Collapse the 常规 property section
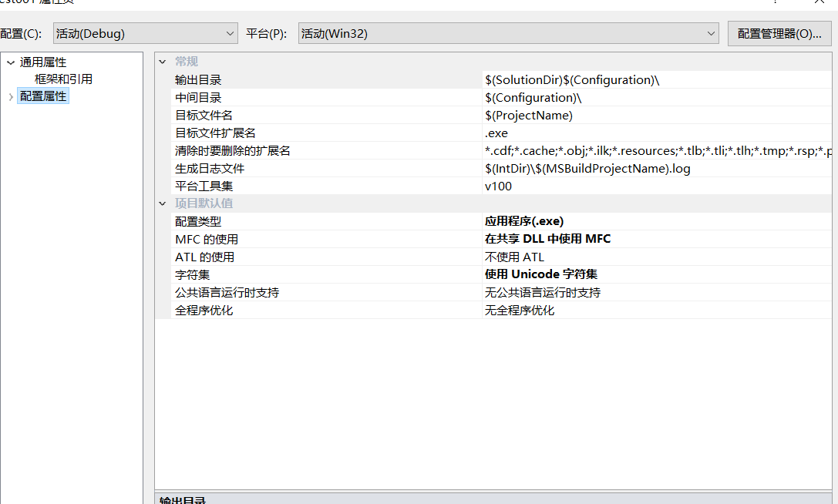Screen dimensions: 838x504 point(162,61)
